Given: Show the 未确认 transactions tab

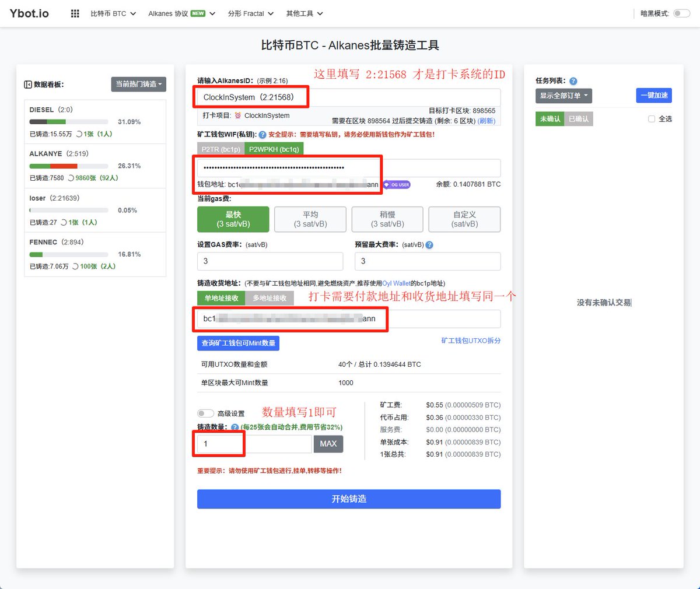Looking at the screenshot, I should (x=550, y=119).
